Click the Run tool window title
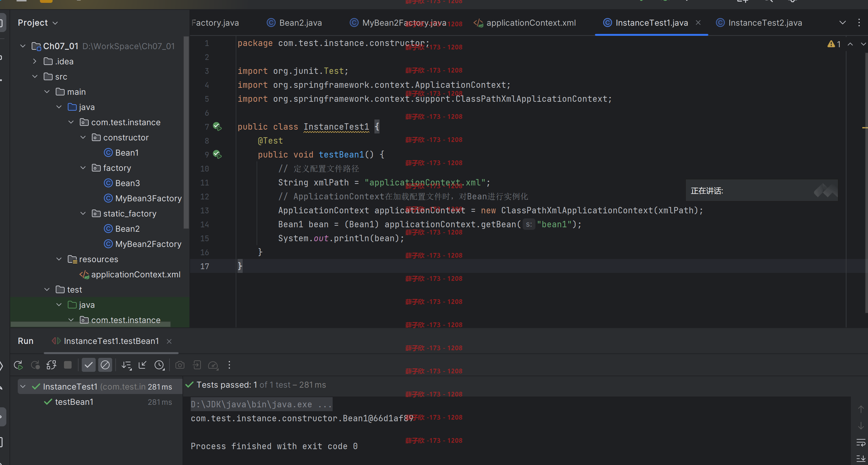 click(x=26, y=341)
